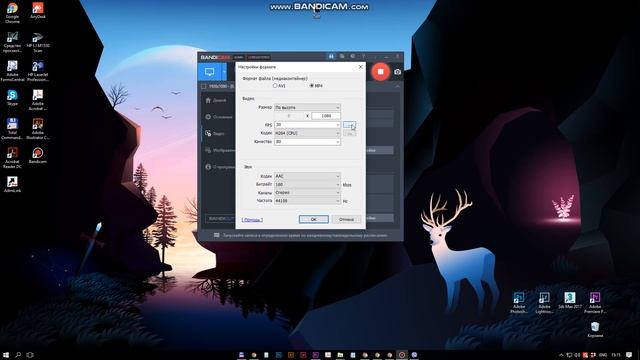The image size is (640, 360).
Task: Click the disabled video width field
Action: 289,116
